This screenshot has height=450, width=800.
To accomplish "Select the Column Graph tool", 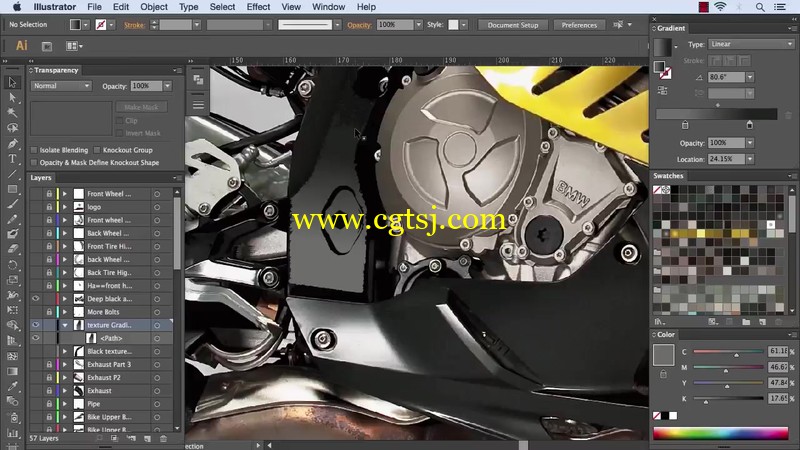I will pyautogui.click(x=12, y=433).
